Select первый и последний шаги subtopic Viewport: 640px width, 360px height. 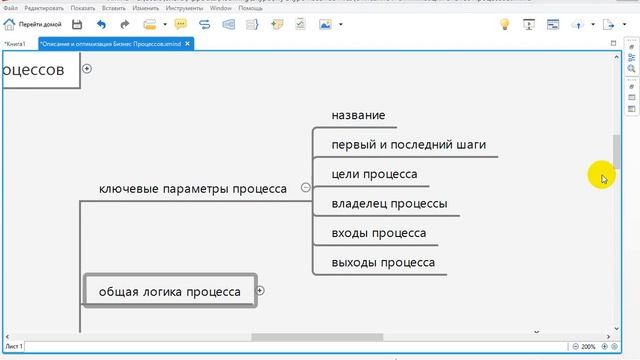coord(409,144)
